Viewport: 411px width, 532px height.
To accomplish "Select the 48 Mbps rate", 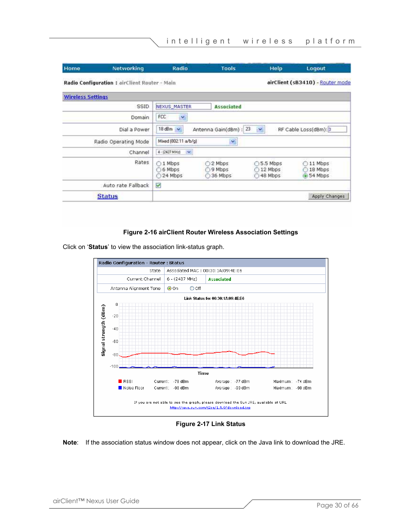I will tap(257, 176).
